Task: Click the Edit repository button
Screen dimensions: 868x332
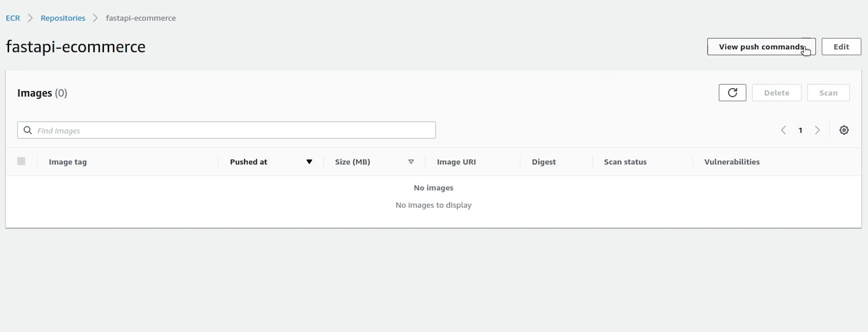Action: 841,47
